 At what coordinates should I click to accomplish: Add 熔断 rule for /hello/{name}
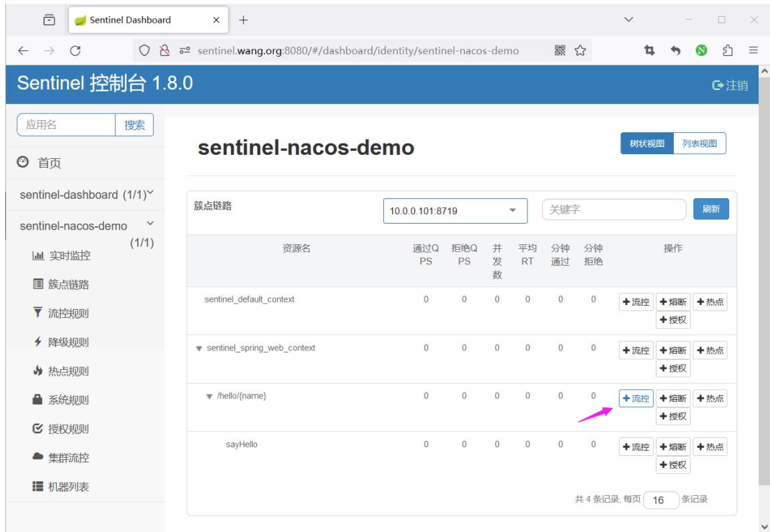click(x=672, y=398)
